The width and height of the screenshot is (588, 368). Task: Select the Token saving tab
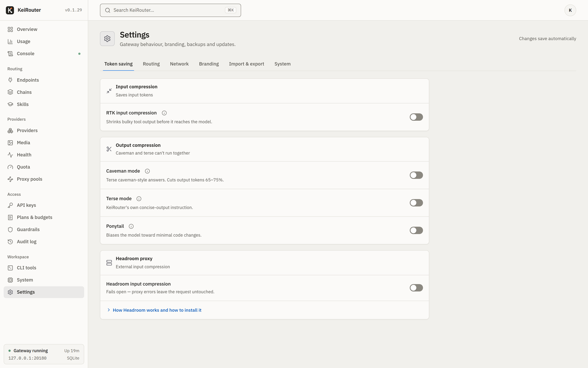tap(118, 64)
